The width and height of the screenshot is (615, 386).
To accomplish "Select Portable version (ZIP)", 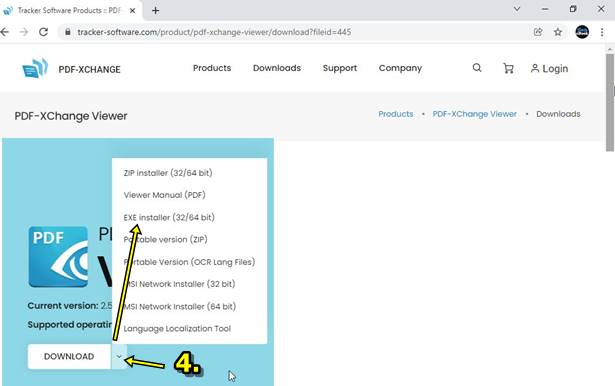I will [x=166, y=239].
